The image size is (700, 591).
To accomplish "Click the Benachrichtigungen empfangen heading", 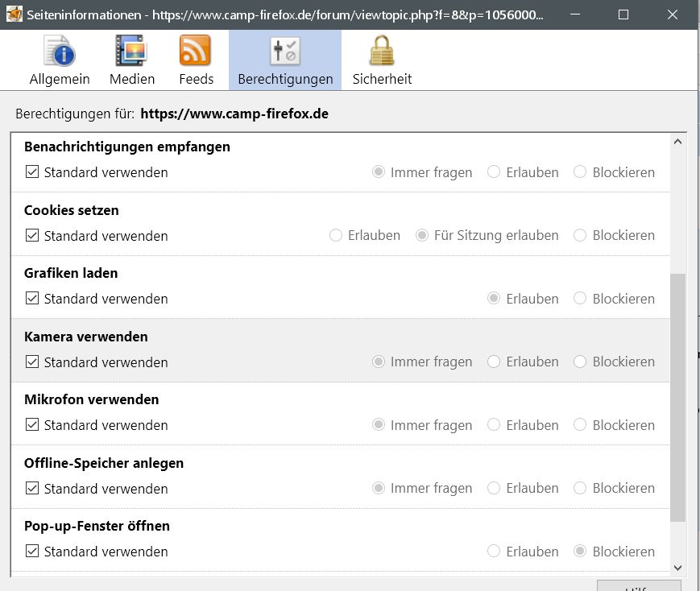I will pos(127,147).
